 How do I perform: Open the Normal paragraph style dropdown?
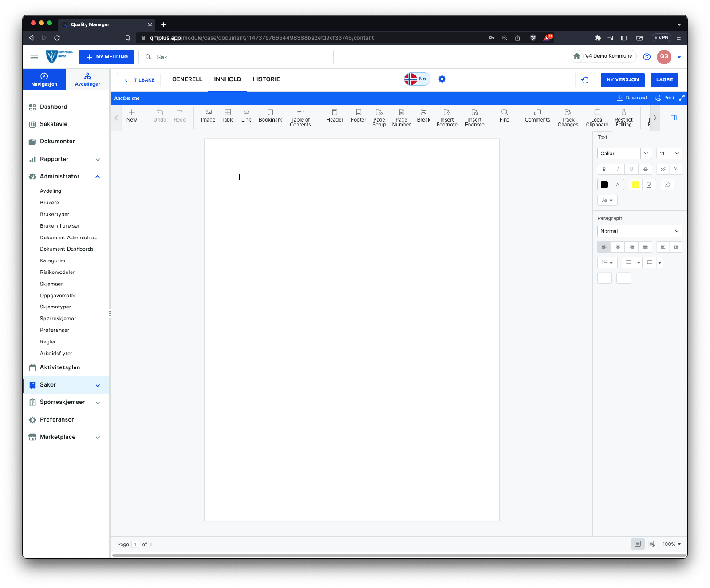[x=676, y=231]
